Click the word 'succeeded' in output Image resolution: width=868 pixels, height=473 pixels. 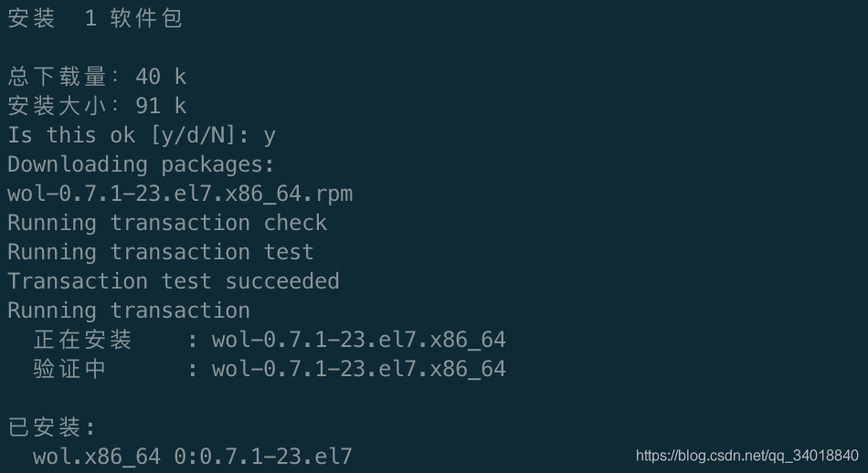click(x=282, y=281)
